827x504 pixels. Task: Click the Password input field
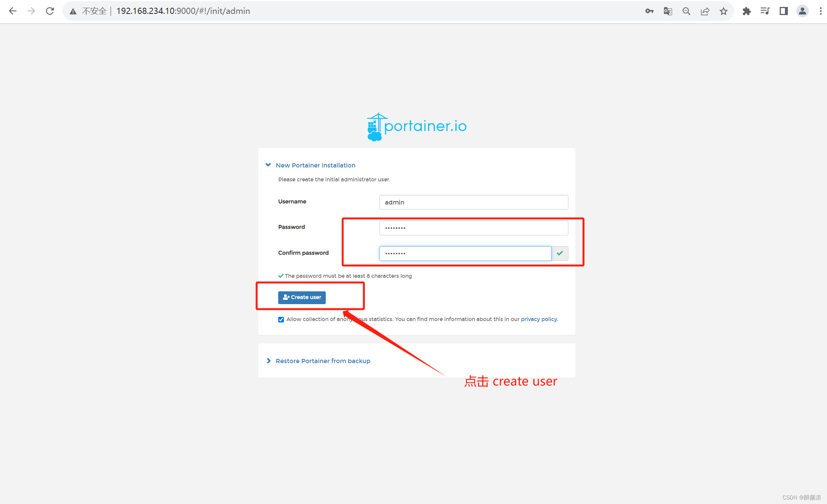coord(473,227)
